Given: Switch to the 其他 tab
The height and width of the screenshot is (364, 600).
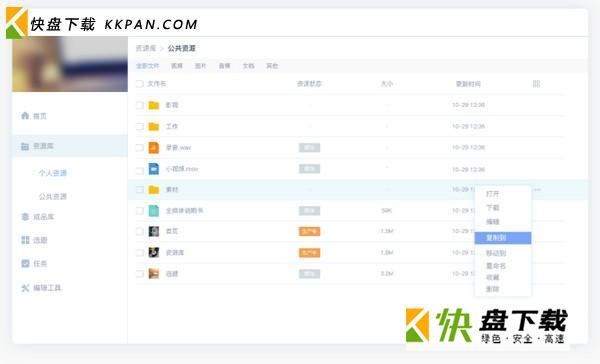Looking at the screenshot, I should tap(272, 66).
